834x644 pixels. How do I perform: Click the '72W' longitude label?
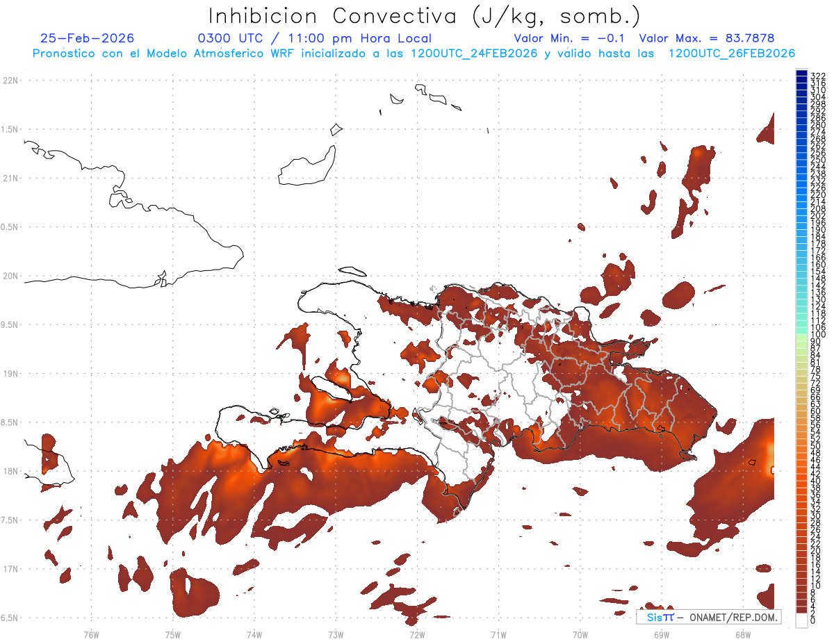point(417,634)
